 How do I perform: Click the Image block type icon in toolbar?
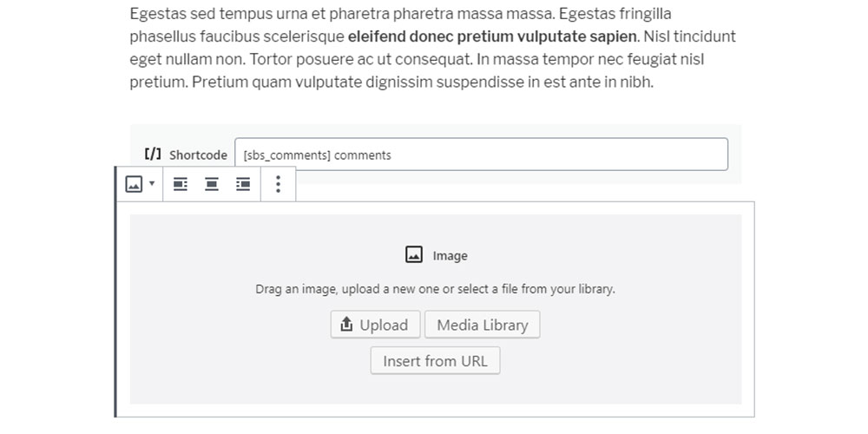134,184
